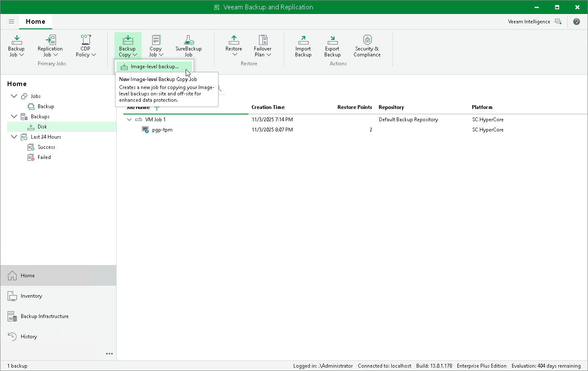Switch to the Inventory view

pos(58,296)
